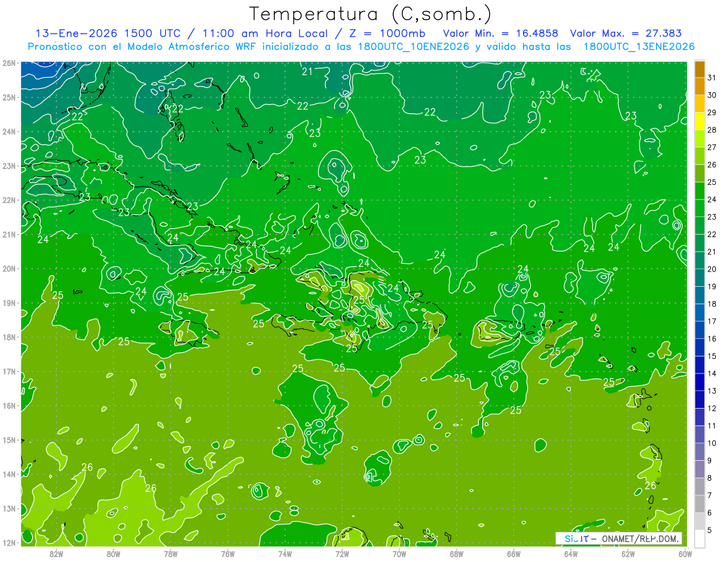Click legend scale value '31'
Viewport: 728px width, 562px height.
coord(712,78)
